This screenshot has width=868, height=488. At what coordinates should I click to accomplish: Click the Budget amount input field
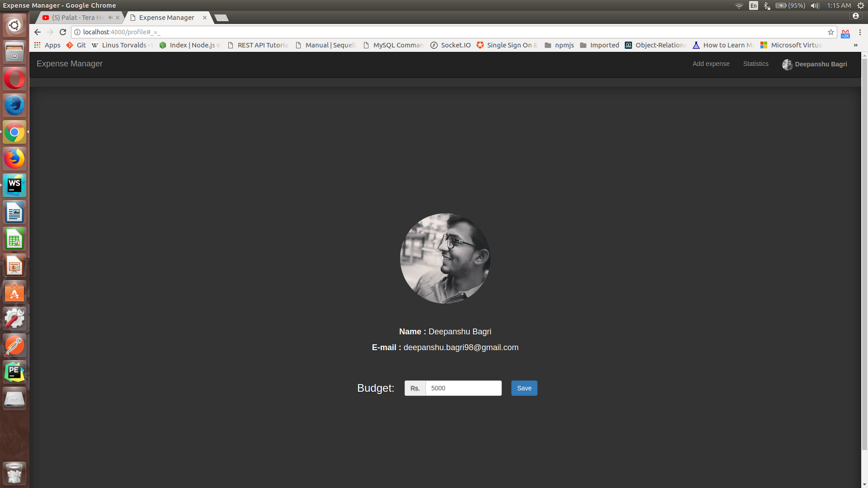pyautogui.click(x=463, y=388)
